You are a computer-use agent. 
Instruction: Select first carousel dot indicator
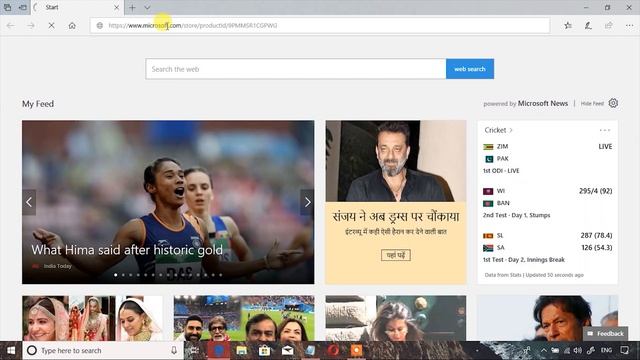point(116,275)
